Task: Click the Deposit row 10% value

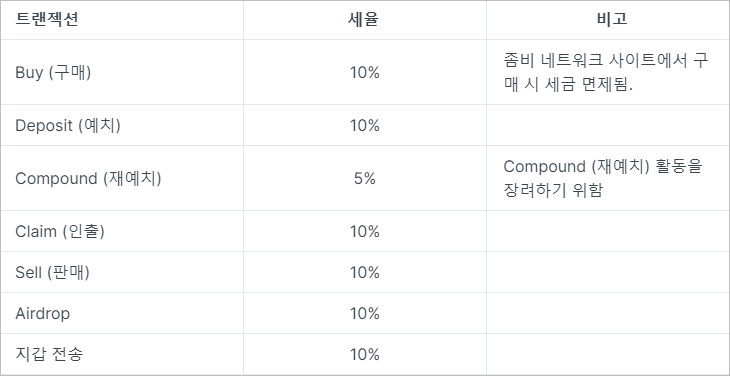Action: tap(365, 125)
